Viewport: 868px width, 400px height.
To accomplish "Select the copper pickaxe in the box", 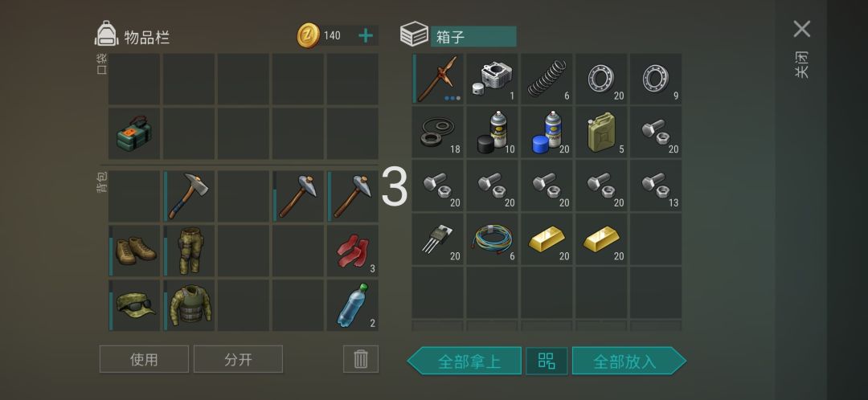I will (437, 79).
